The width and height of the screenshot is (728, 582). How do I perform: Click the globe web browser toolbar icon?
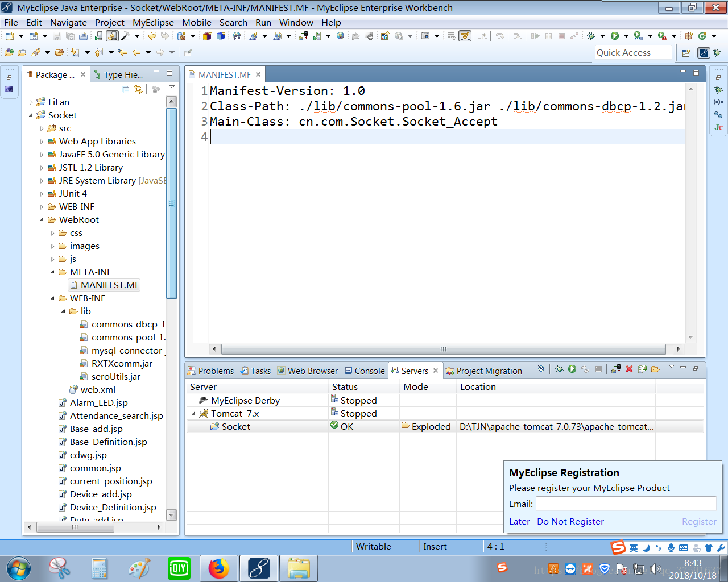[340, 36]
